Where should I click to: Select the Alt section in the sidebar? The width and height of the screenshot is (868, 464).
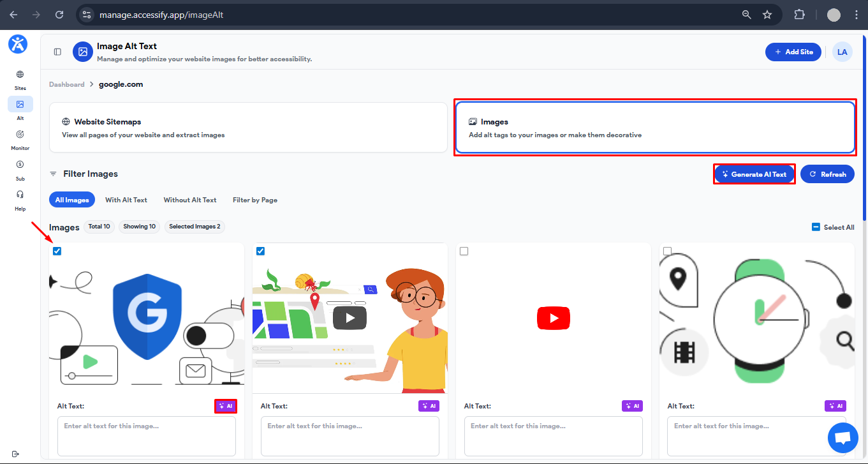click(20, 108)
